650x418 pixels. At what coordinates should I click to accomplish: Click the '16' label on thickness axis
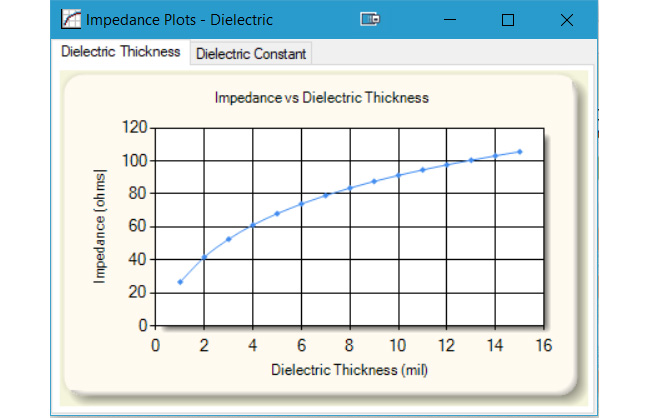coord(544,345)
